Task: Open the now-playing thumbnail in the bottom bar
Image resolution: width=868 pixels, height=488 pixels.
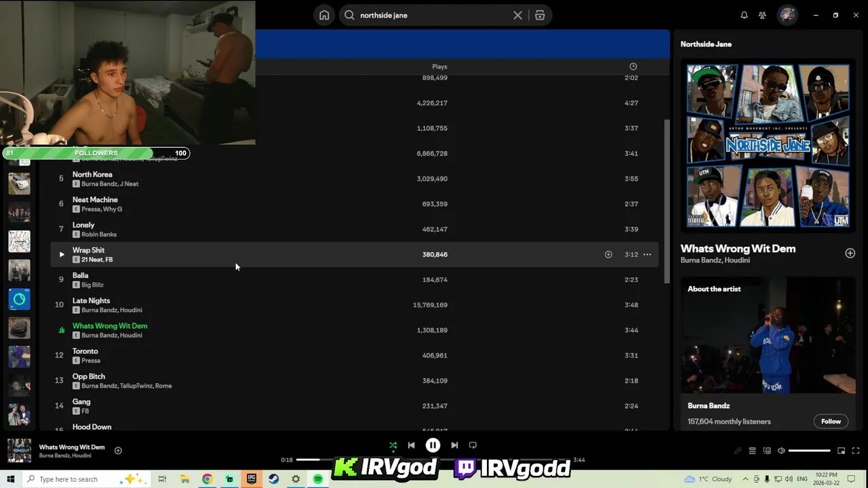Action: click(19, 450)
